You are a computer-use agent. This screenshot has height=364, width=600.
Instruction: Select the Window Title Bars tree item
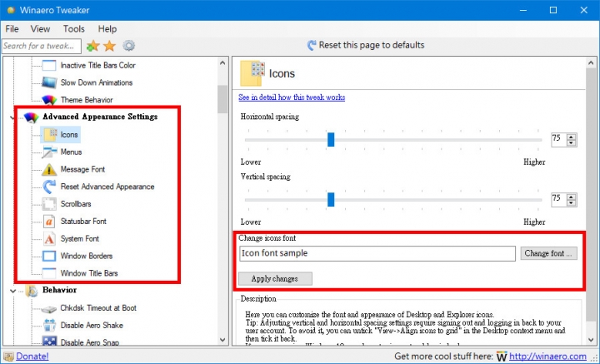tap(89, 273)
